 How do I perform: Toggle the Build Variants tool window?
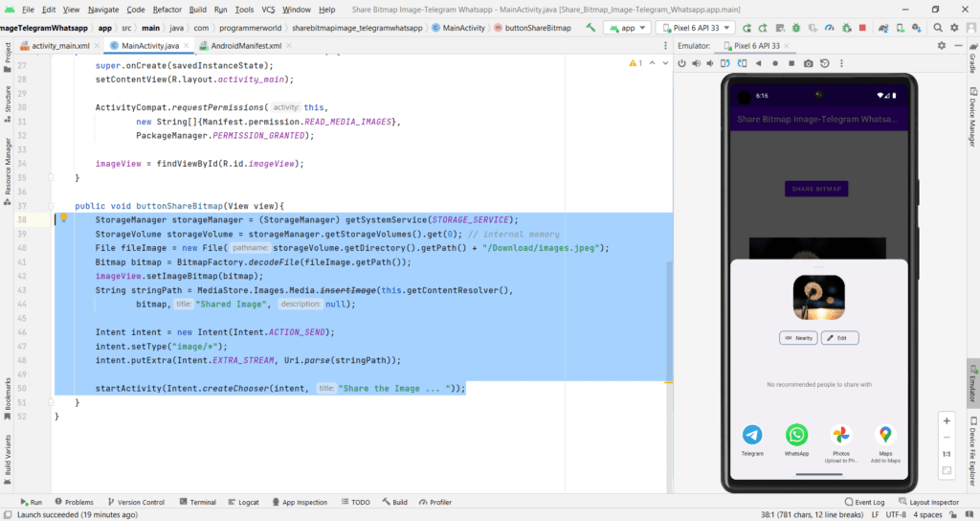click(x=8, y=459)
